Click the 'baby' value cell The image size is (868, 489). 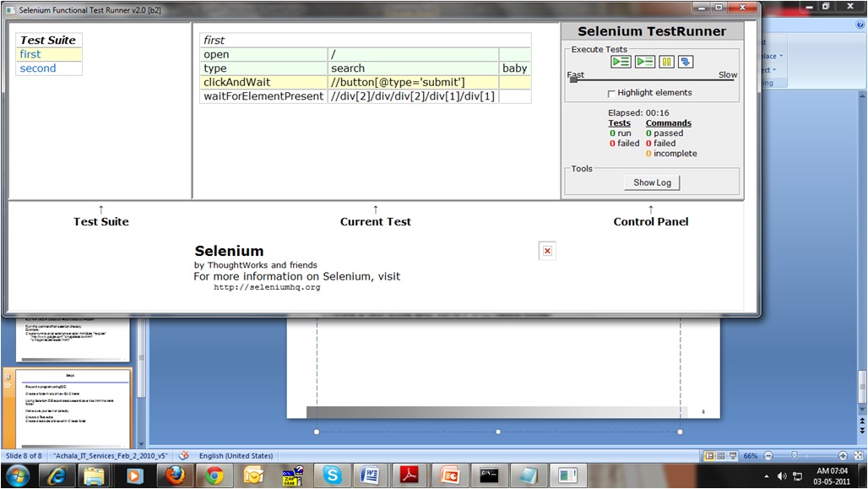515,68
